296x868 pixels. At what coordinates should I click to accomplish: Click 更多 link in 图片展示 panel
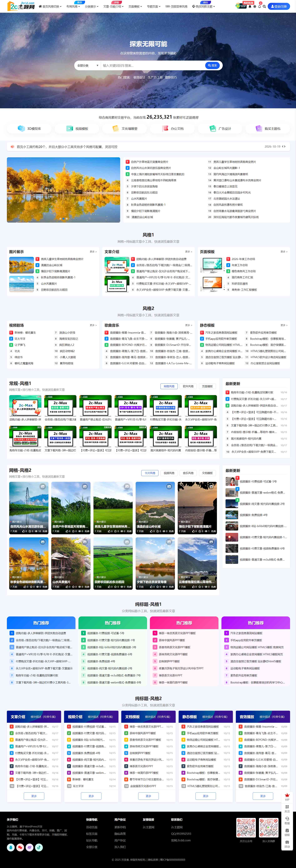[93, 252]
